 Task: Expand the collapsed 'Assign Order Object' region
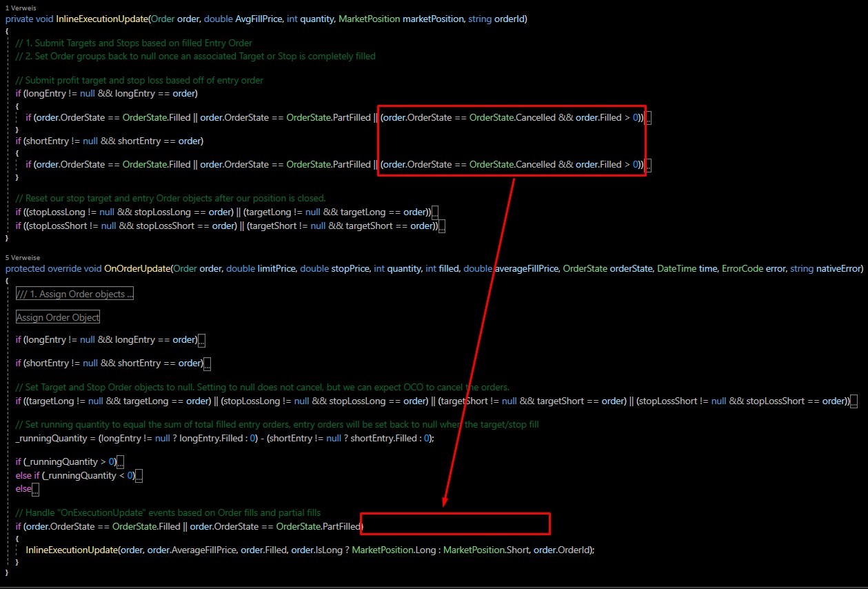tap(58, 317)
